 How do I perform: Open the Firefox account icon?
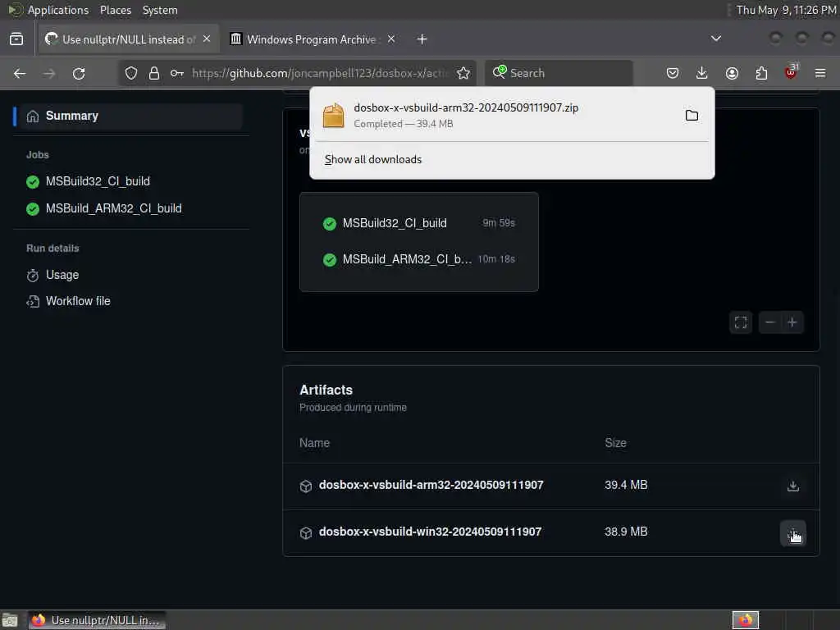(732, 73)
